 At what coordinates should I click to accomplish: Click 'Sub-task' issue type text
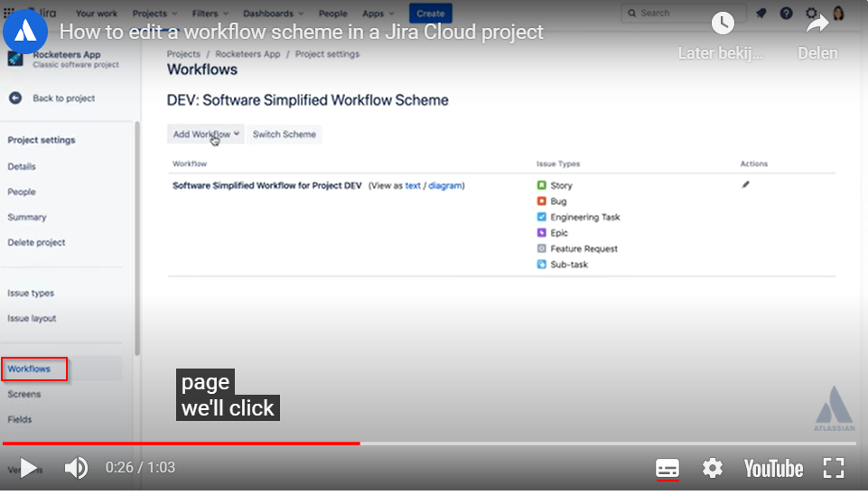569,265
